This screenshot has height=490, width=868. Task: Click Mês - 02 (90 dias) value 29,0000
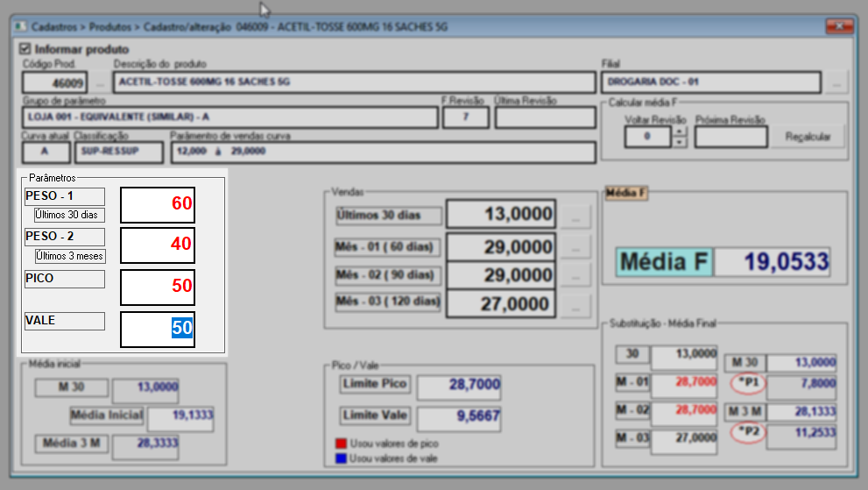click(x=501, y=275)
